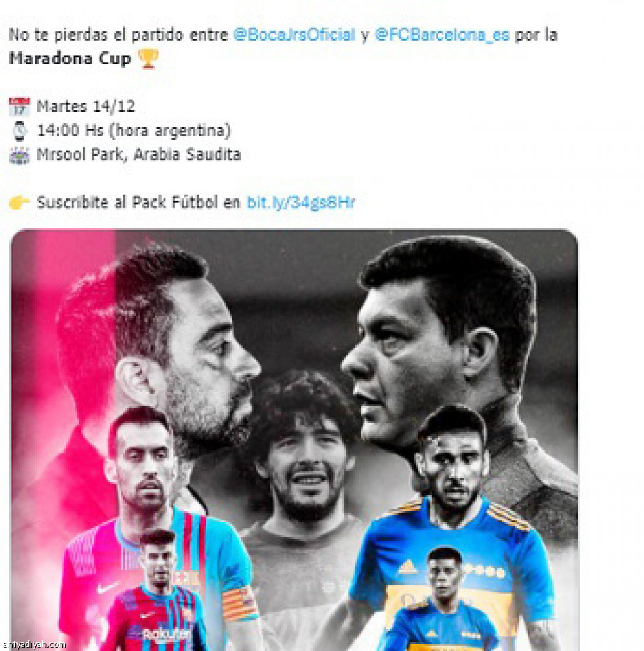Open the @FCBarcelona_es mention link

(x=442, y=35)
